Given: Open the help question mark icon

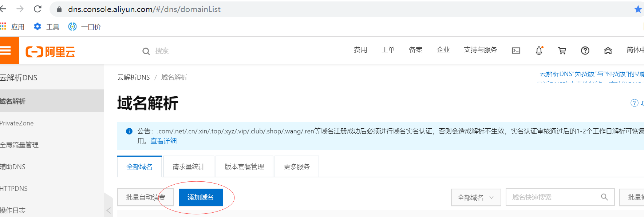Looking at the screenshot, I should (x=585, y=51).
